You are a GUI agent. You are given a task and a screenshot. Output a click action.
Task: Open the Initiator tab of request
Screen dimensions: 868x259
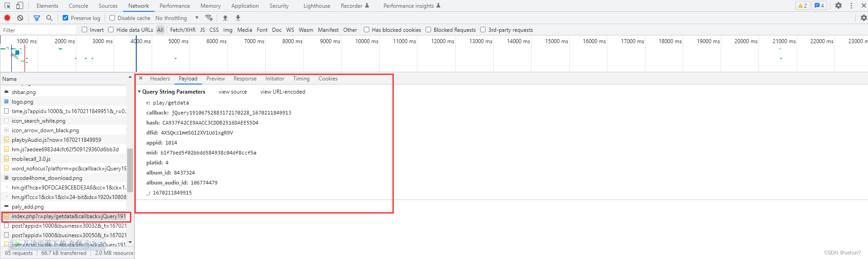pos(275,79)
